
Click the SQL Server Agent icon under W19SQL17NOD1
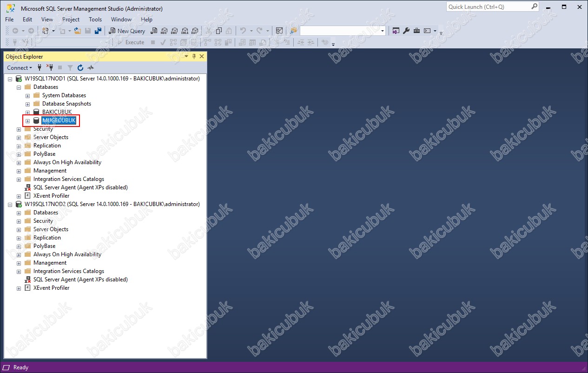point(27,187)
